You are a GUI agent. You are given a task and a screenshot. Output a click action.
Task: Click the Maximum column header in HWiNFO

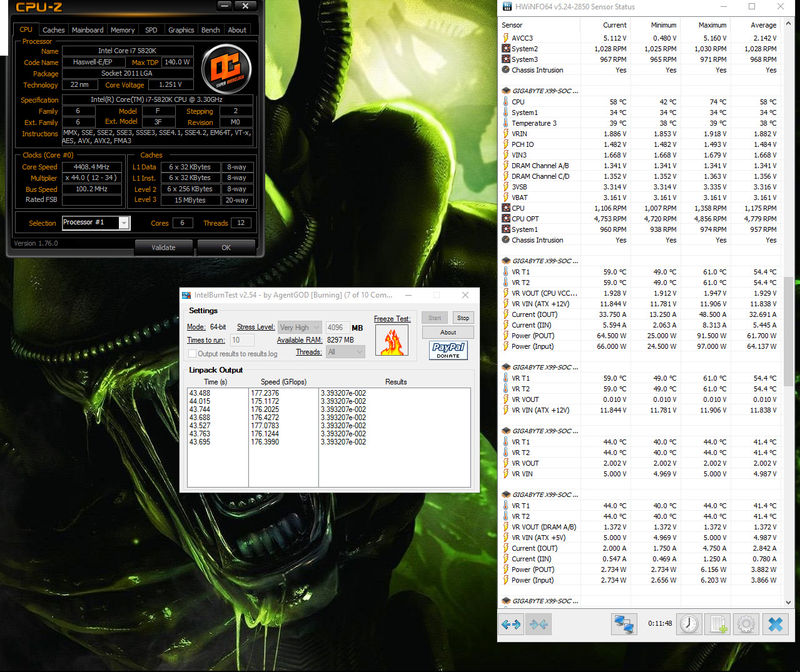(705, 25)
